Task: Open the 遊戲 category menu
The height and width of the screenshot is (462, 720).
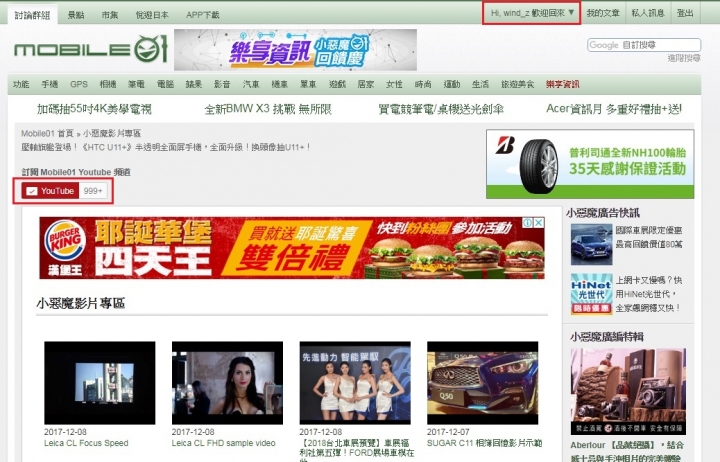Action: click(x=338, y=84)
